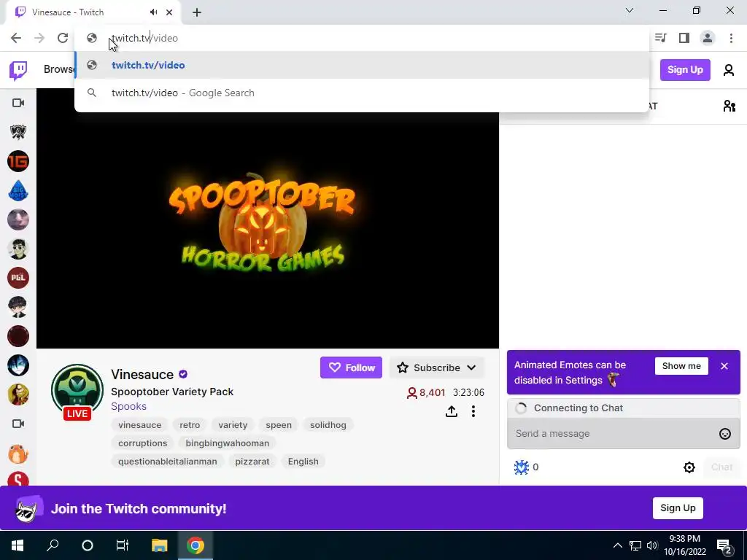This screenshot has width=747, height=560.
Task: Open the orange creature channel avatar
Action: (18, 453)
